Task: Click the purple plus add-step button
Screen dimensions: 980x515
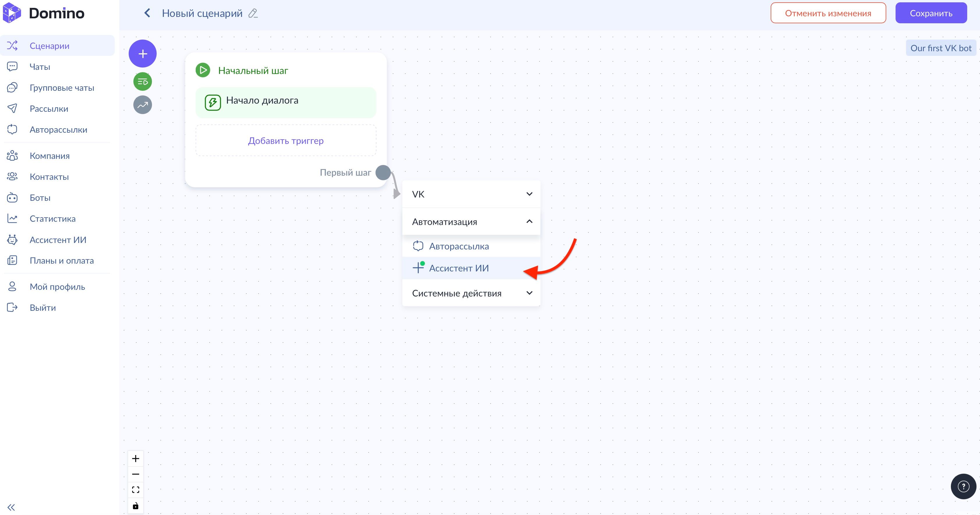Action: pos(143,54)
